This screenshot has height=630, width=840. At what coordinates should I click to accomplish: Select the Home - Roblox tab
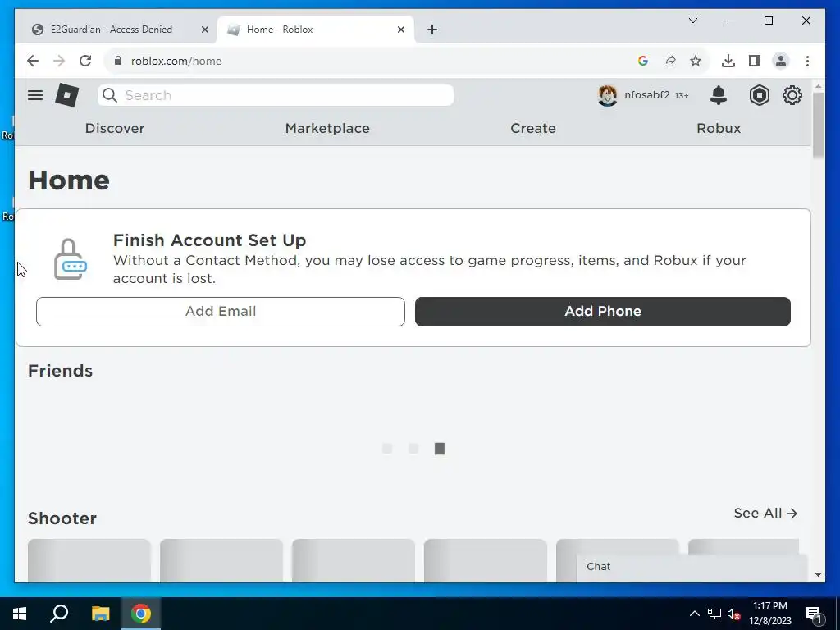point(315,30)
